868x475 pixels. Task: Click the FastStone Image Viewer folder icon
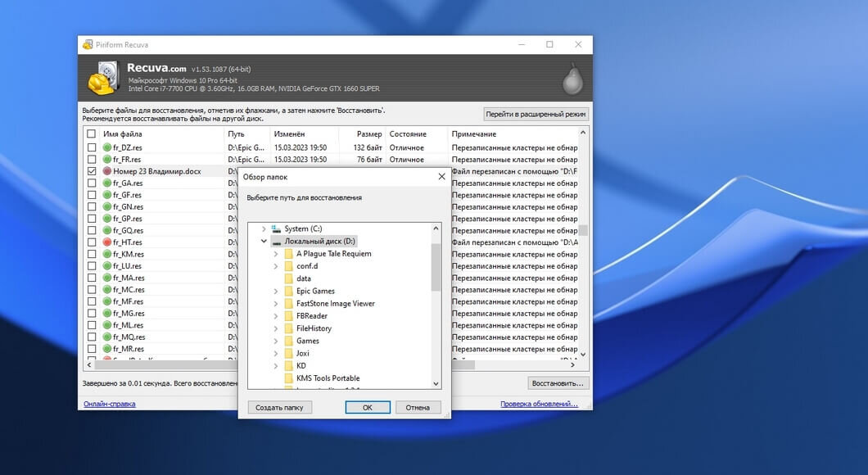point(288,303)
